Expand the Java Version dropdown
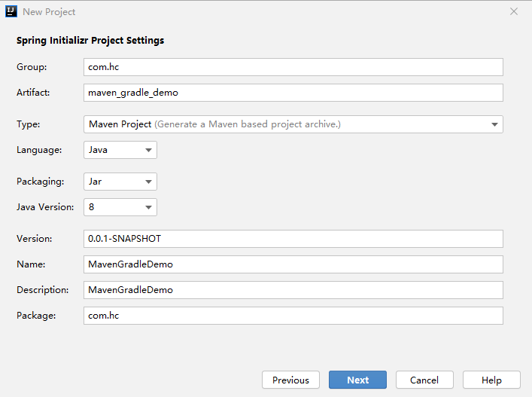532x397 pixels. coord(120,207)
